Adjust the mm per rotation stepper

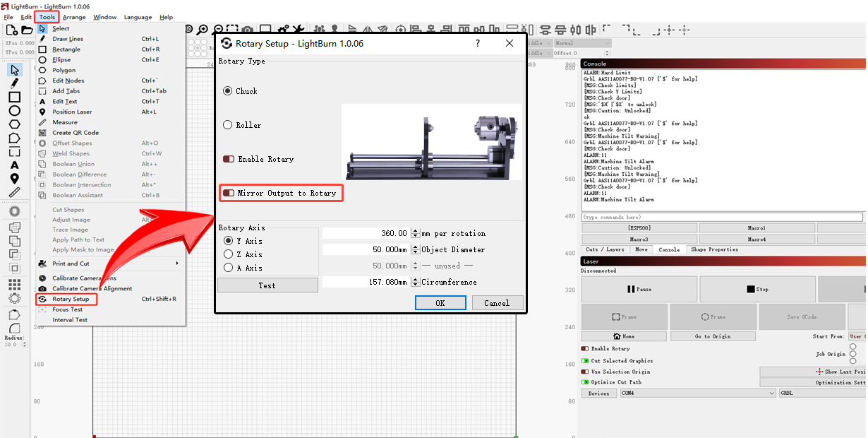coord(416,233)
